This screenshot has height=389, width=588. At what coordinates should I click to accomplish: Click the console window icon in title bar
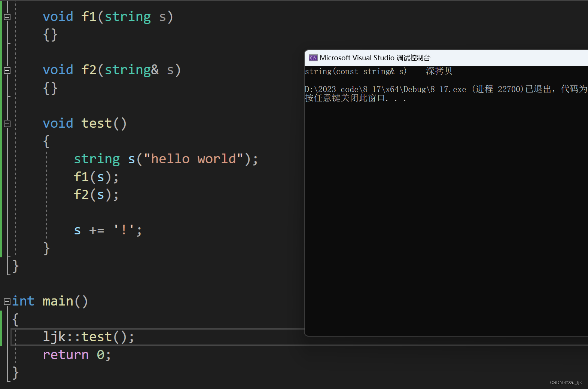pyautogui.click(x=313, y=58)
